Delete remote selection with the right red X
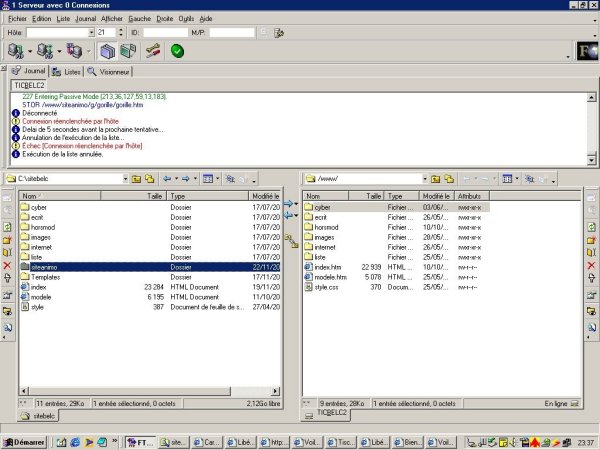Image resolution: width=600 pixels, height=450 pixels. (x=592, y=265)
